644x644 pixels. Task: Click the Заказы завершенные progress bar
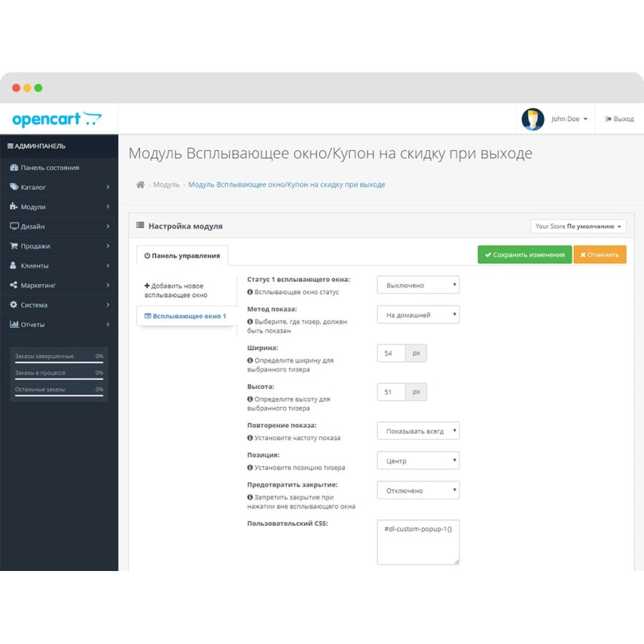point(59,362)
